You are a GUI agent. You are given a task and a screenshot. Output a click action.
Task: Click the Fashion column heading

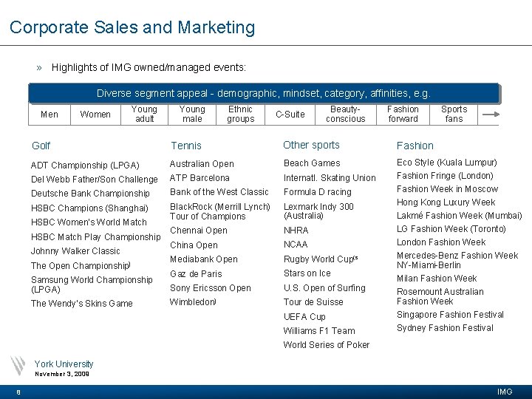click(415, 146)
